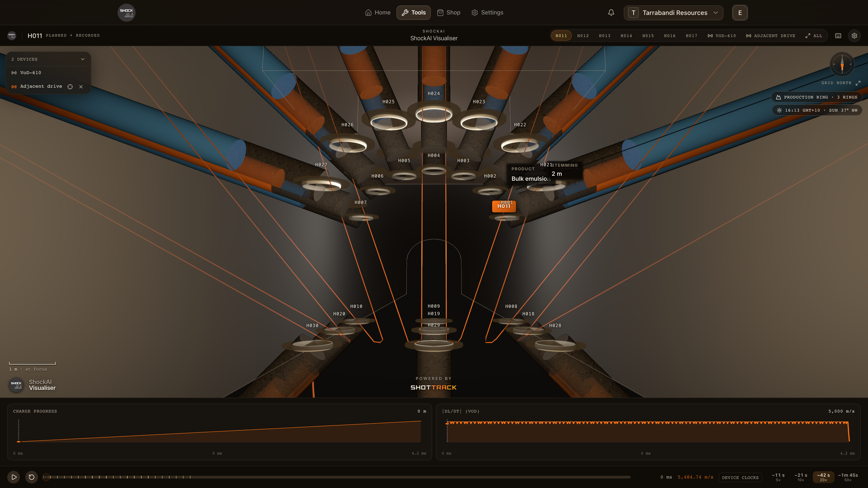Image resolution: width=868 pixels, height=488 pixels.
Task: Open the Shop page
Action: click(x=448, y=12)
